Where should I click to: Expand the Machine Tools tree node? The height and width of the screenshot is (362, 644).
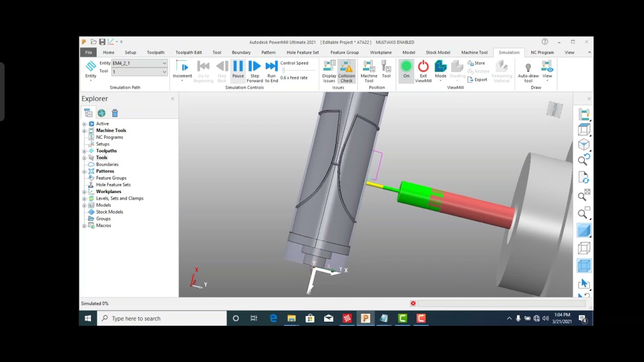(x=85, y=131)
